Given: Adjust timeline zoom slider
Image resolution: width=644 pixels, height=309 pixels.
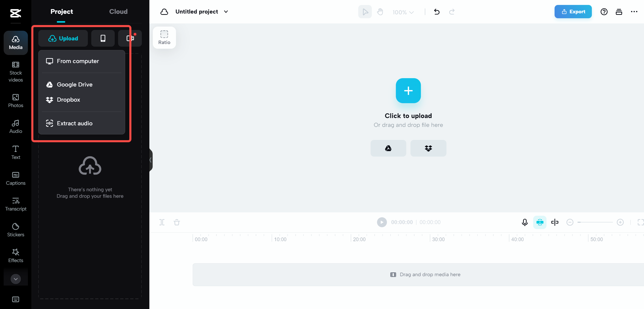Looking at the screenshot, I should [596, 223].
